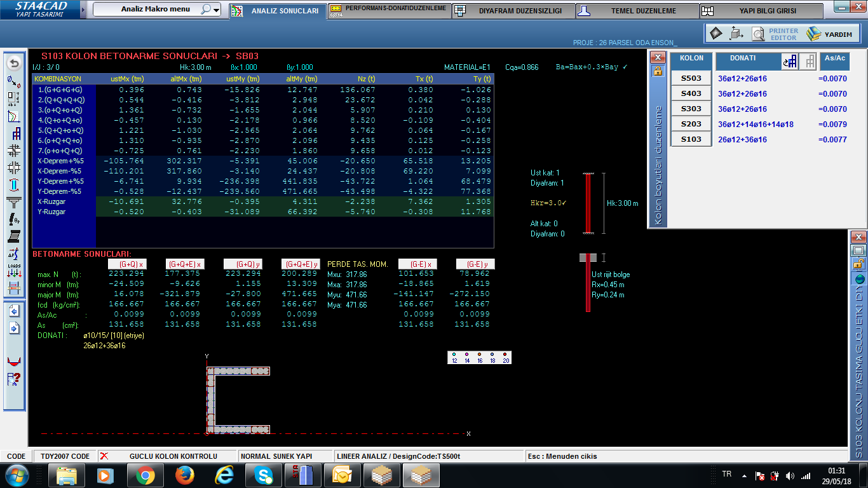Click the next page arrow icon
The width and height of the screenshot is (868, 488).
tap(13, 329)
